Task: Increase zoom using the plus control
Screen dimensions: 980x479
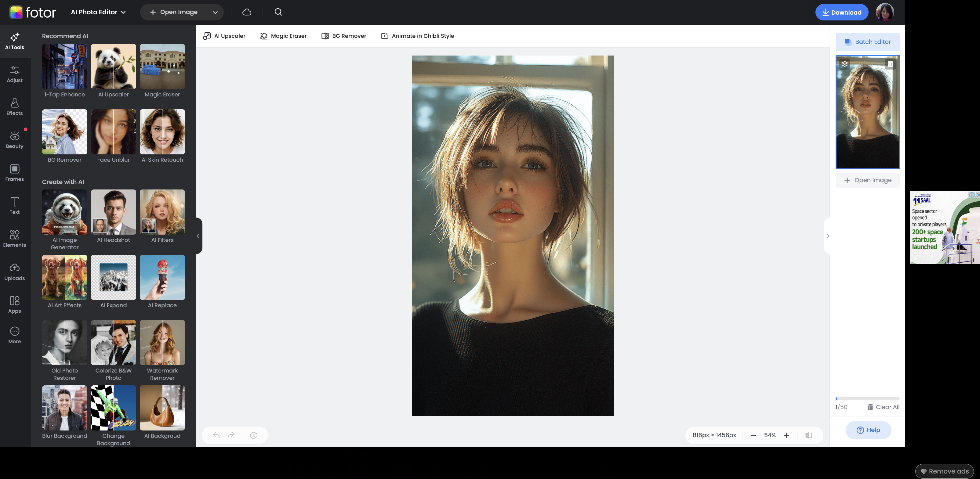Action: [x=786, y=435]
